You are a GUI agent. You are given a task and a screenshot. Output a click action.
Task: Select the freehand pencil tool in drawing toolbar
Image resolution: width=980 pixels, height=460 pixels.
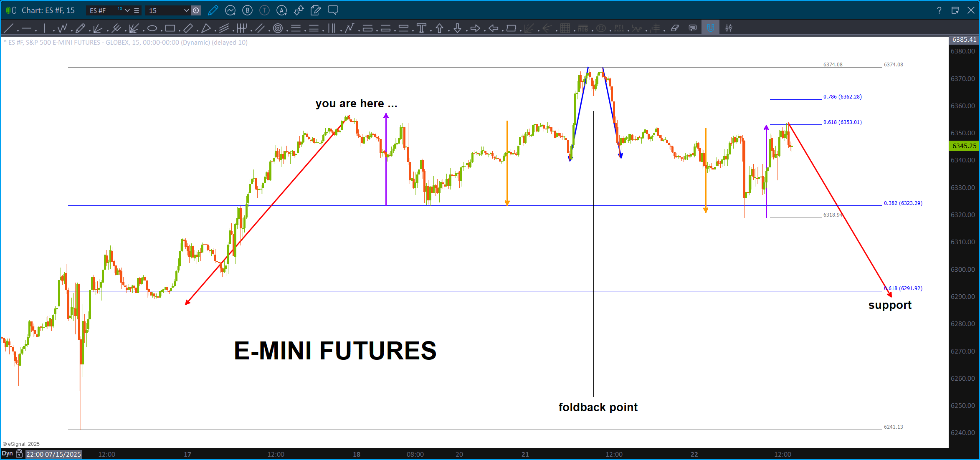coord(80,28)
